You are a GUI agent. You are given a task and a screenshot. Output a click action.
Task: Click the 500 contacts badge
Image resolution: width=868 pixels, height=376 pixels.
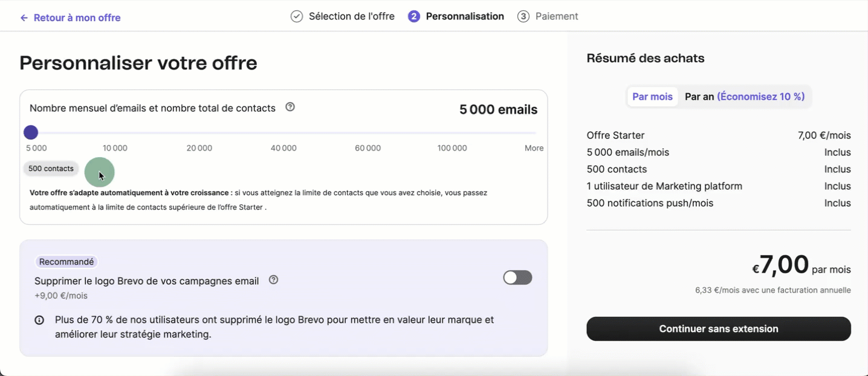click(x=51, y=169)
